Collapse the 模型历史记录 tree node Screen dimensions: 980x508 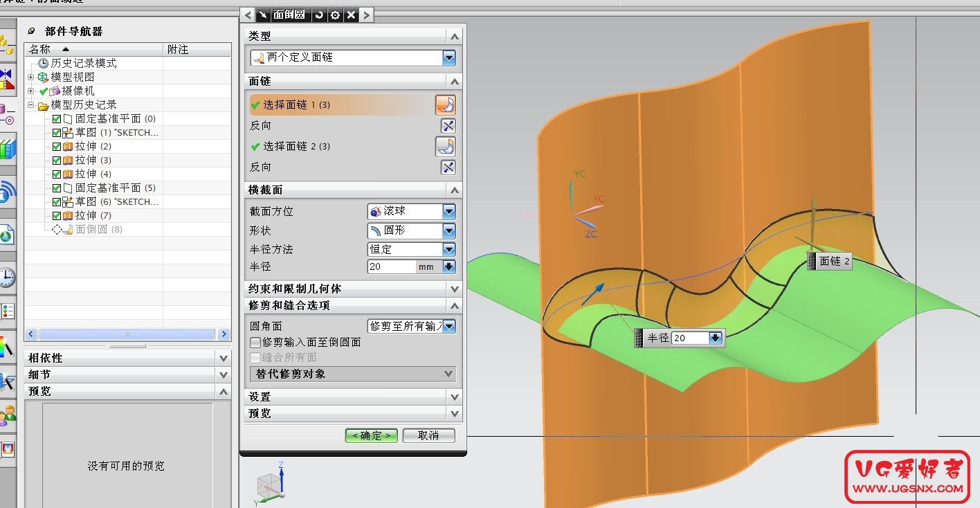31,105
